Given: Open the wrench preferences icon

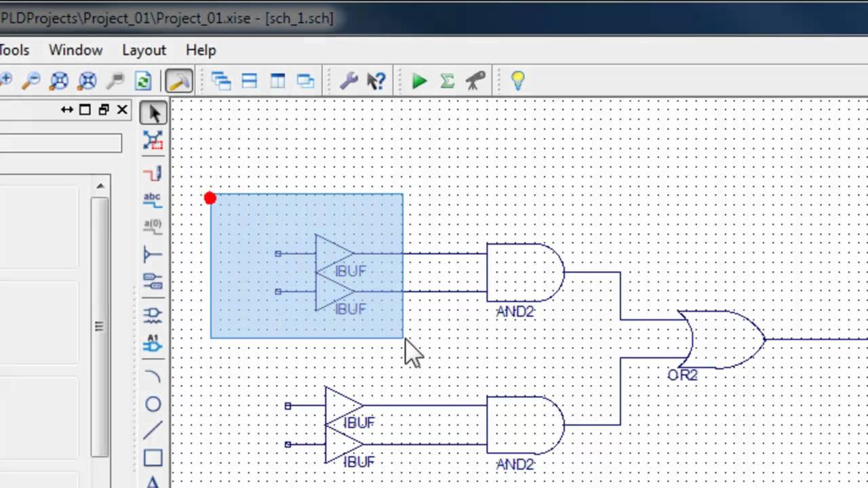Looking at the screenshot, I should pyautogui.click(x=349, y=81).
